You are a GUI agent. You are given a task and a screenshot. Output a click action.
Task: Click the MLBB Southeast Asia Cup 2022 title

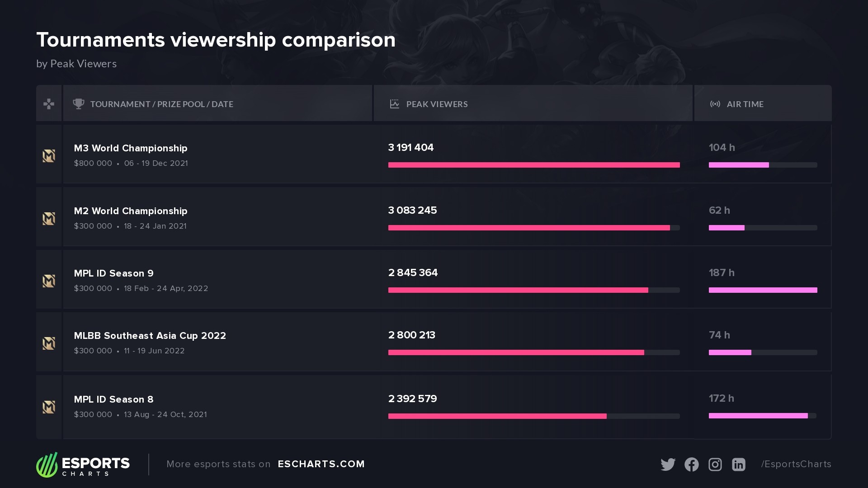coord(150,336)
